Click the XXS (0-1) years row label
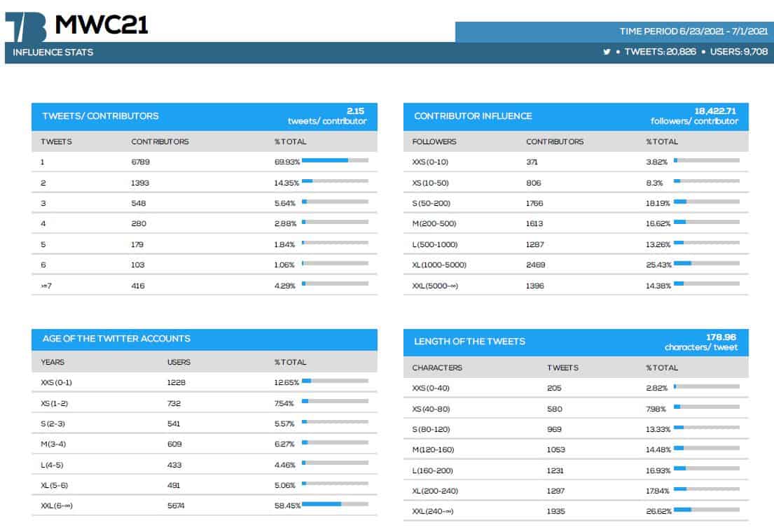This screenshot has width=774, height=532. coord(56,382)
